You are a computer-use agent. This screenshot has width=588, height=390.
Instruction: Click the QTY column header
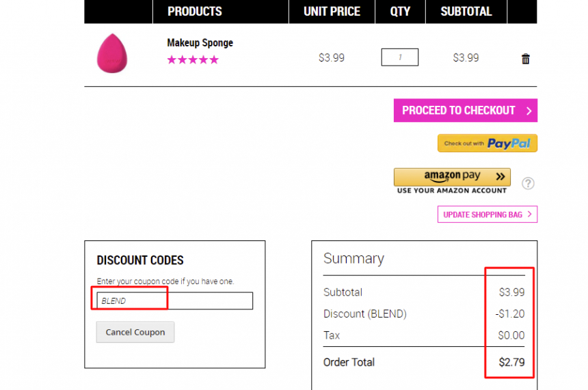click(x=400, y=12)
